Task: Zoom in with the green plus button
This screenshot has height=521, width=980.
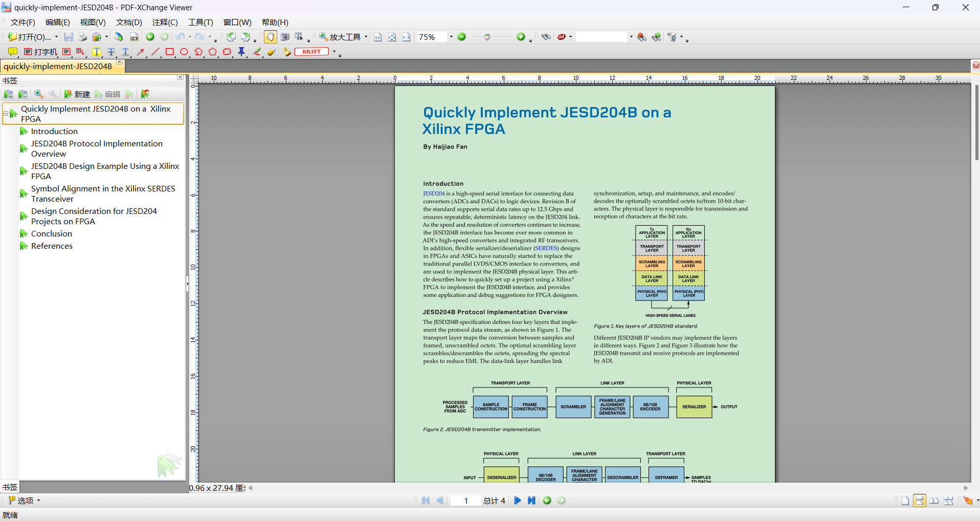Action: pyautogui.click(x=521, y=37)
